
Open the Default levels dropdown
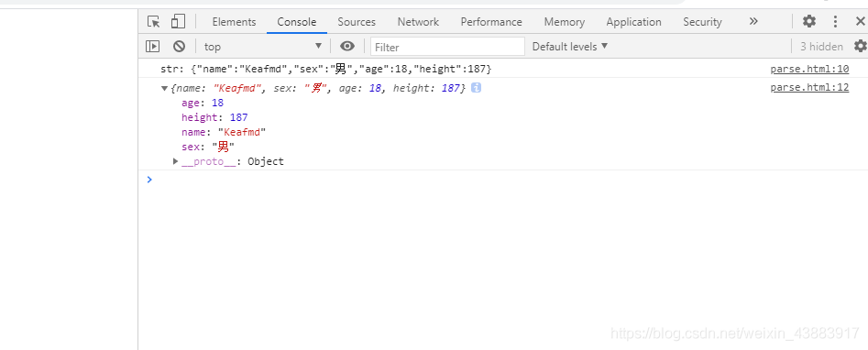click(x=570, y=47)
